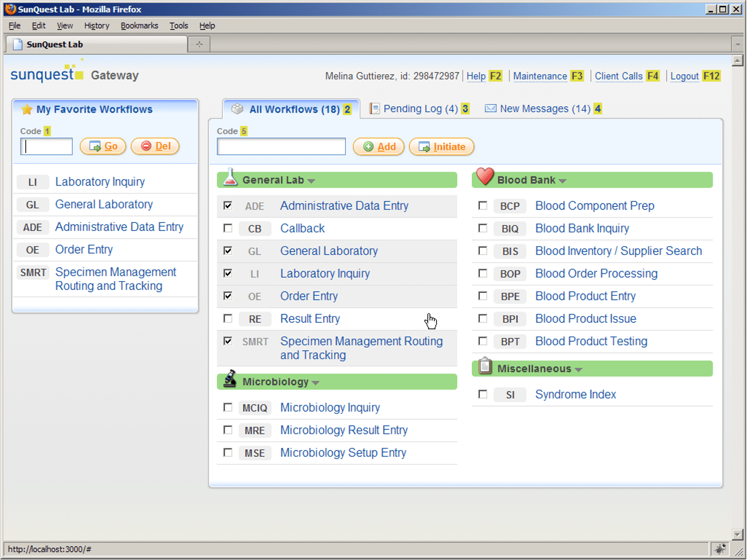Focus the favorite workflows Code field

point(47,146)
